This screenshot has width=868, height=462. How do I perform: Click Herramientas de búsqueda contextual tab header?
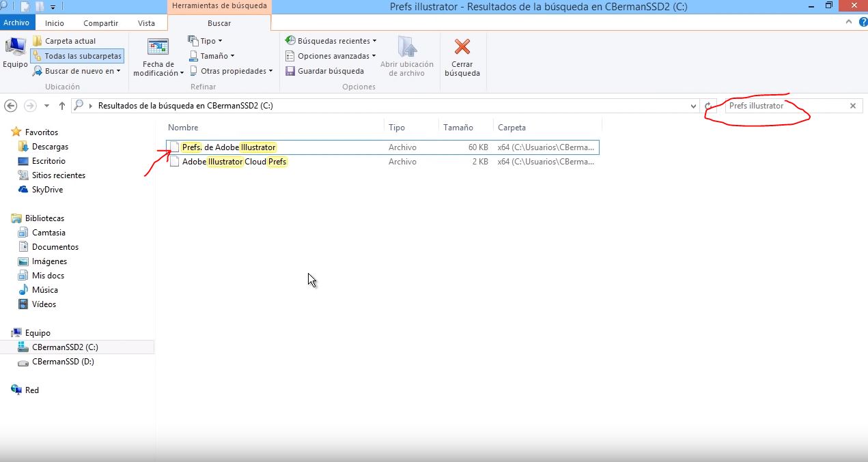click(x=219, y=6)
